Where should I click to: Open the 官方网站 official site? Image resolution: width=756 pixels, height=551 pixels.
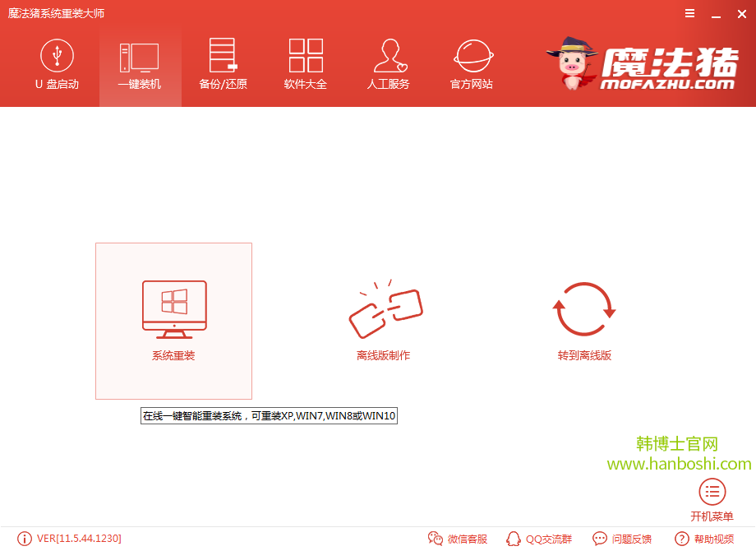[472, 66]
